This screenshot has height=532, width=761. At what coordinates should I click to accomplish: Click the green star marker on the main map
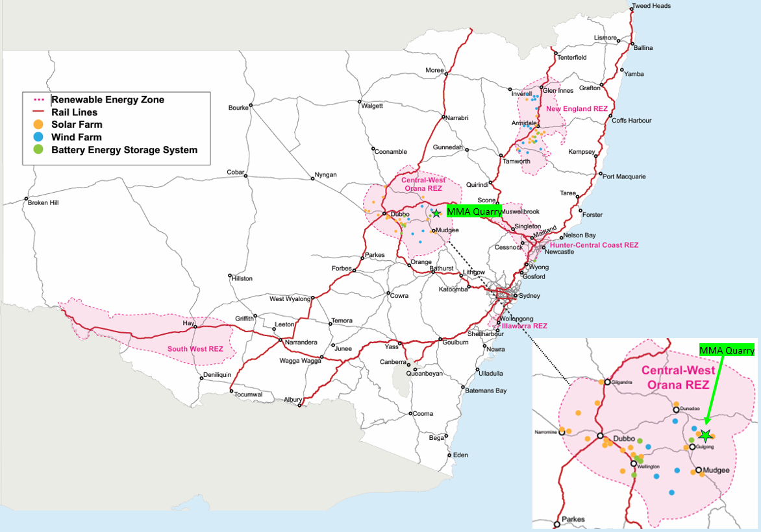436,213
